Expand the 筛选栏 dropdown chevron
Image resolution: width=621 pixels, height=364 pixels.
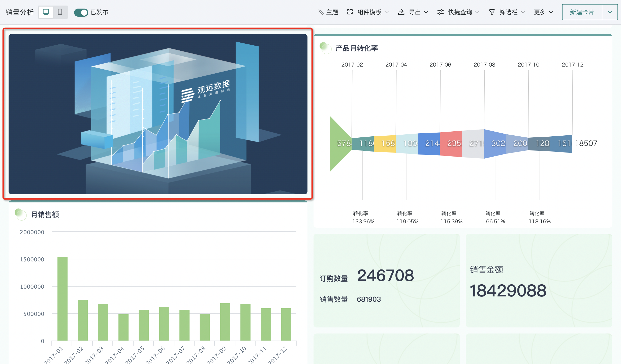tap(523, 12)
